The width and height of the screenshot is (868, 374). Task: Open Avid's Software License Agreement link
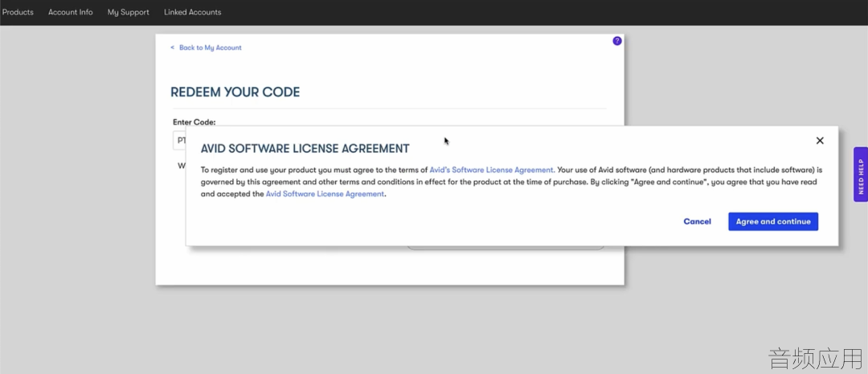[x=492, y=170]
